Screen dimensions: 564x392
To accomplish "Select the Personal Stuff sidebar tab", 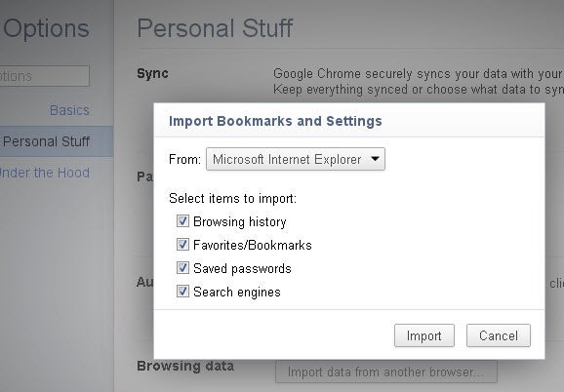I will point(57,141).
